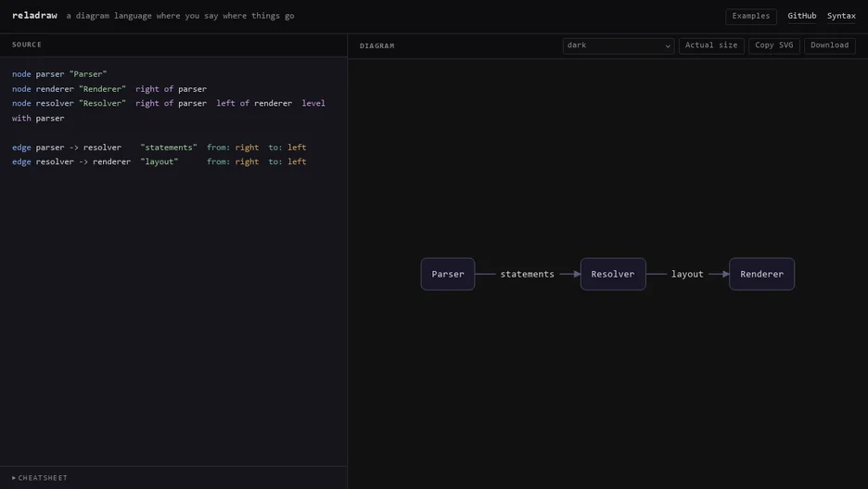Click the "Renderer" string in source code
The image size is (868, 489).
click(x=102, y=89)
